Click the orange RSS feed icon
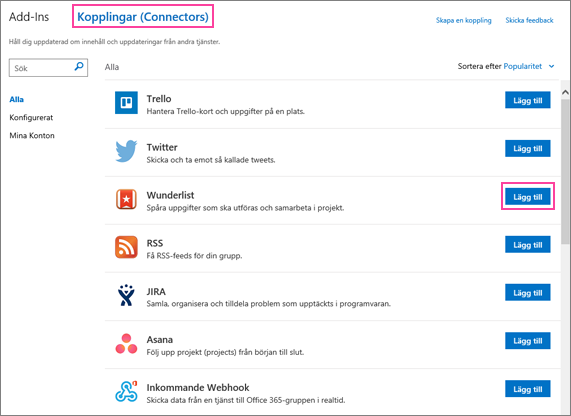The height and width of the screenshot is (416, 571). pyautogui.click(x=126, y=247)
